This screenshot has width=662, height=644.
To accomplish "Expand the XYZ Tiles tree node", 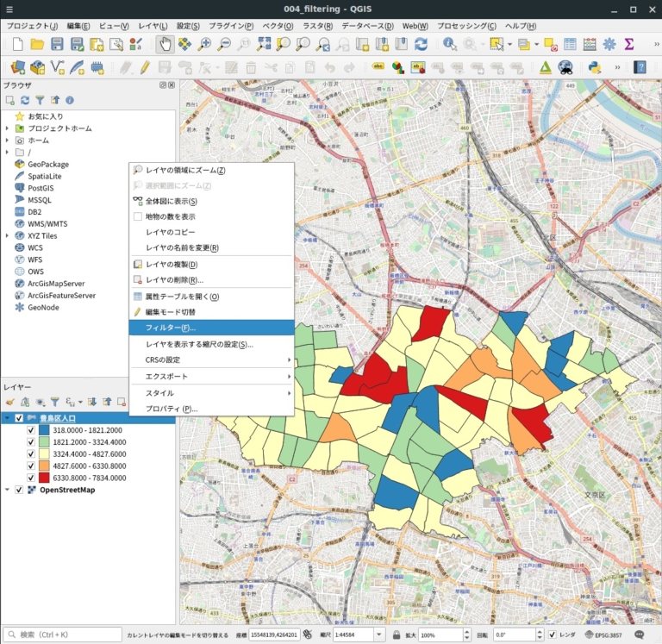I will click(7, 235).
